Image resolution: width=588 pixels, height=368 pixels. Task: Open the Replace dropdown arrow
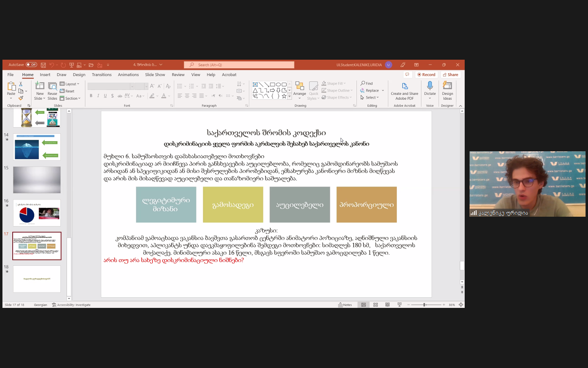(x=383, y=90)
